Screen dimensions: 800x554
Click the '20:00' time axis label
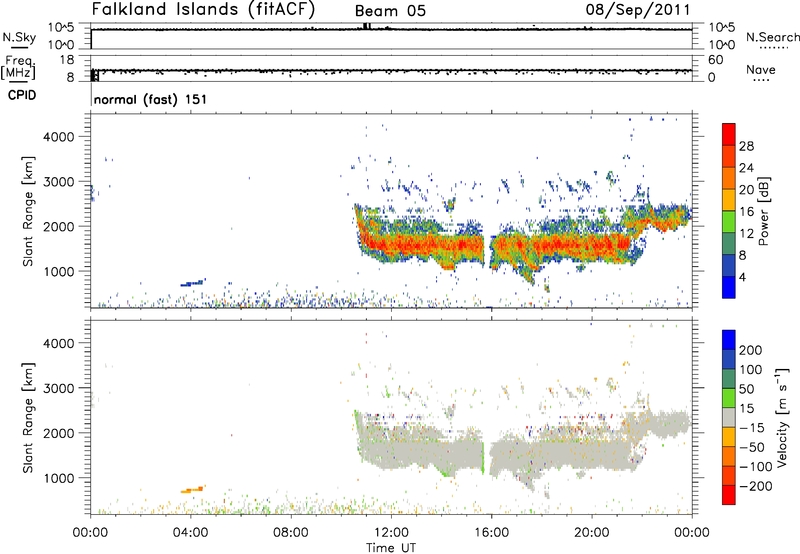591,533
